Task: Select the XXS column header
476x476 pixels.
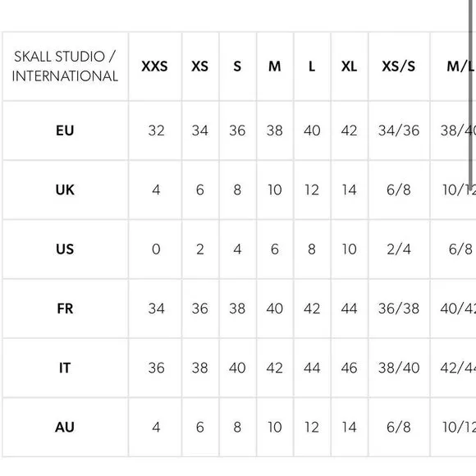Action: (x=154, y=66)
